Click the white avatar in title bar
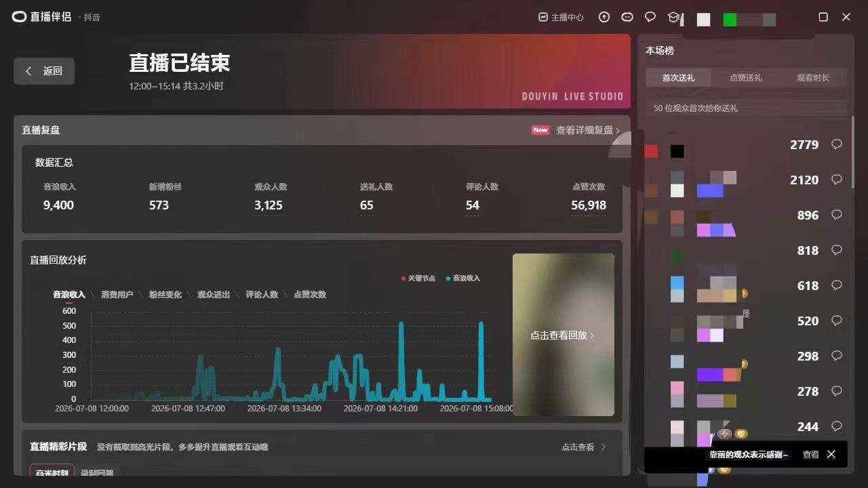The width and height of the screenshot is (868, 488). point(703,20)
